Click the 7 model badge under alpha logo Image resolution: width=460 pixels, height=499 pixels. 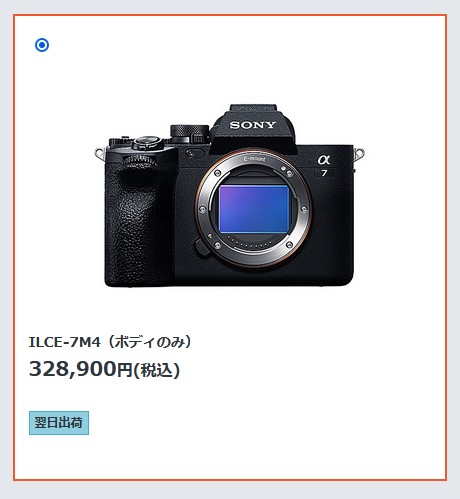(x=324, y=173)
